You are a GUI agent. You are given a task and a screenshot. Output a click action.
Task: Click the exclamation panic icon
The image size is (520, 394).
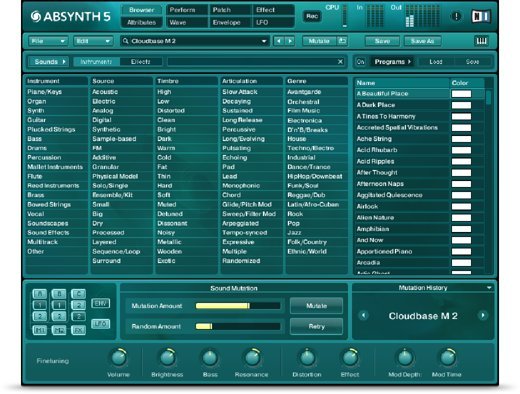tap(456, 16)
